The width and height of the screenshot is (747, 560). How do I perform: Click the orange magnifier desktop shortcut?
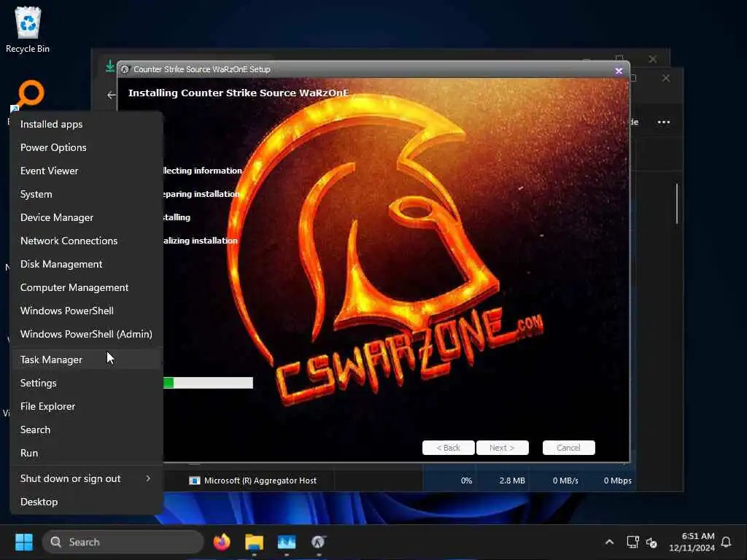30,94
